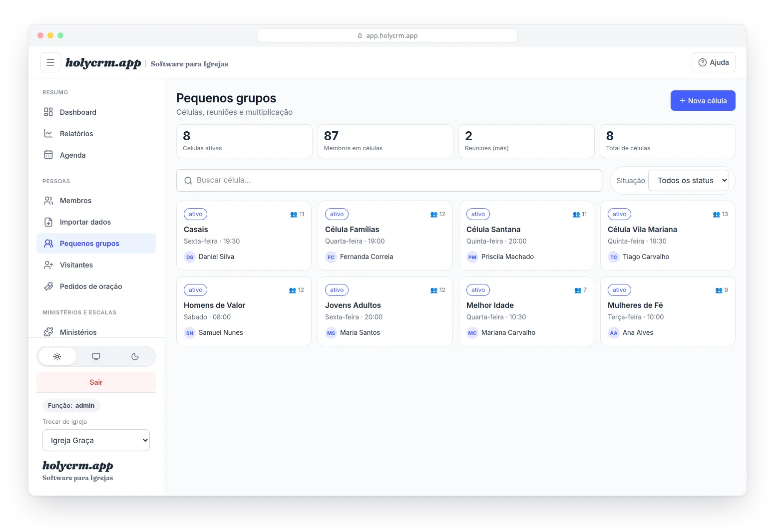775x532 pixels.
Task: Click ativo badge on Mulheres de Fé card
Action: (x=619, y=290)
